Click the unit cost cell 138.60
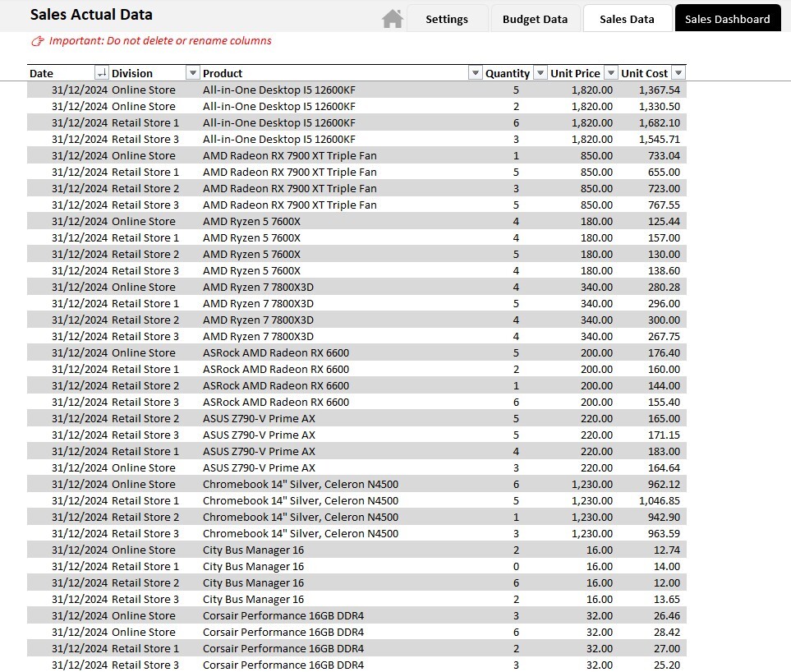 pyautogui.click(x=664, y=271)
